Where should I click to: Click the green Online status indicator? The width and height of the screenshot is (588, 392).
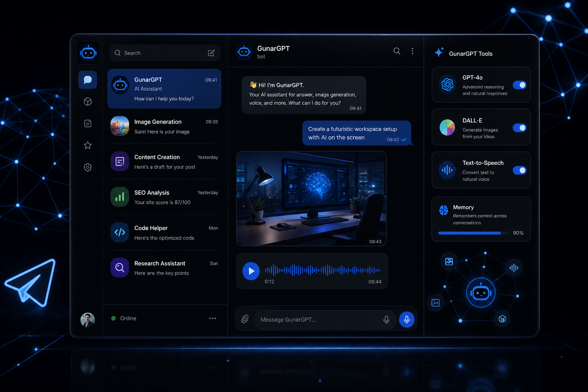point(113,318)
